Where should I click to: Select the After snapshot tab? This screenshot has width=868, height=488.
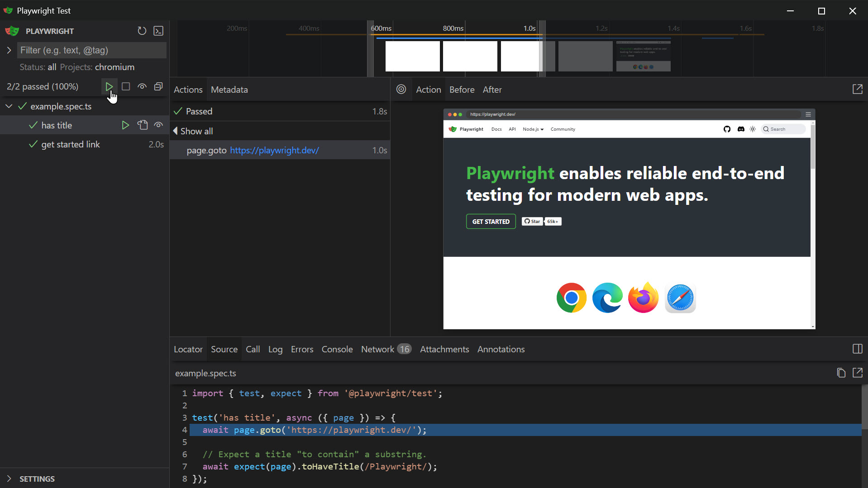(x=492, y=90)
